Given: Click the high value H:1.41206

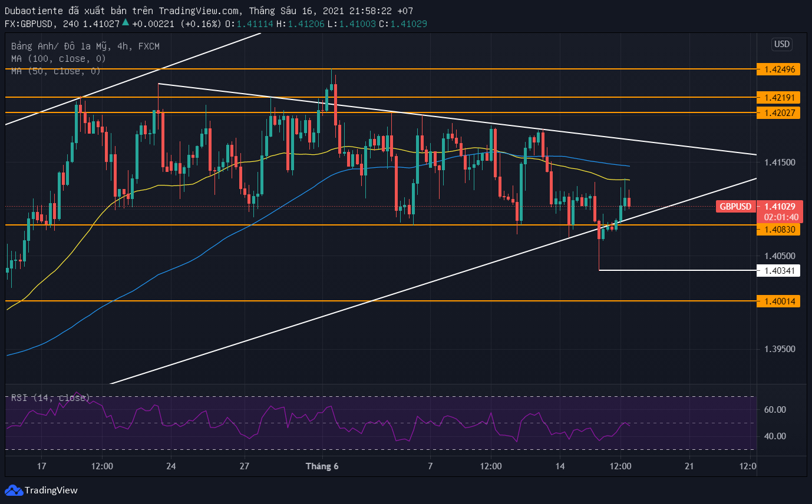Looking at the screenshot, I should pyautogui.click(x=301, y=24).
